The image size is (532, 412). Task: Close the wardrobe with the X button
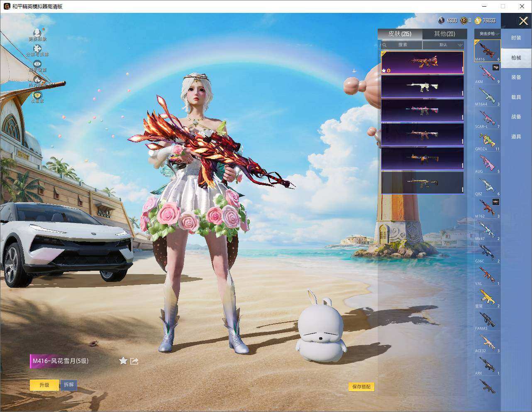[523, 21]
